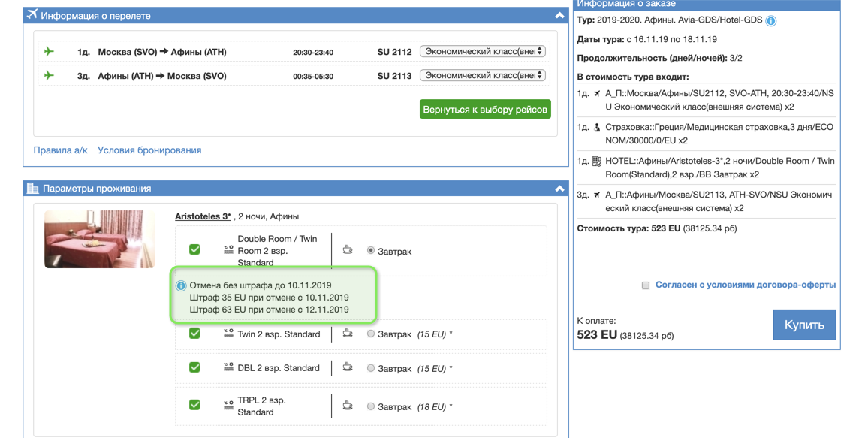Viewport: 868px width, 438px height.
Task: Select breakfast radio for Twin 2 взр. Standard
Action: [371, 334]
